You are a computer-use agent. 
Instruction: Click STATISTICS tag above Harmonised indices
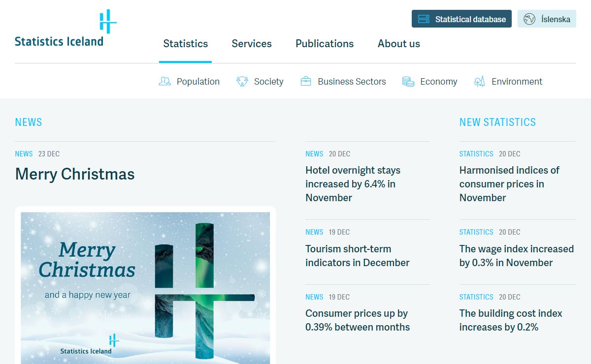point(476,154)
